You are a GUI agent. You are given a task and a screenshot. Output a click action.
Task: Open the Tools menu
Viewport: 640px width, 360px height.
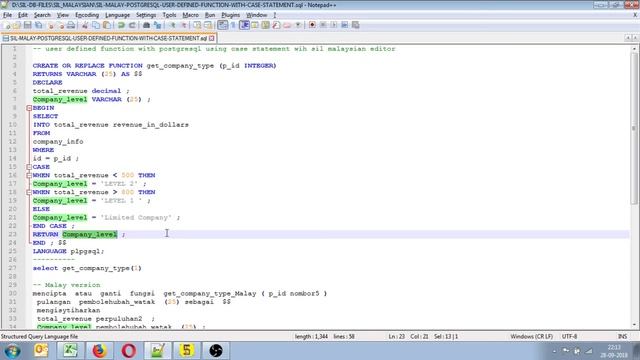click(x=169, y=15)
